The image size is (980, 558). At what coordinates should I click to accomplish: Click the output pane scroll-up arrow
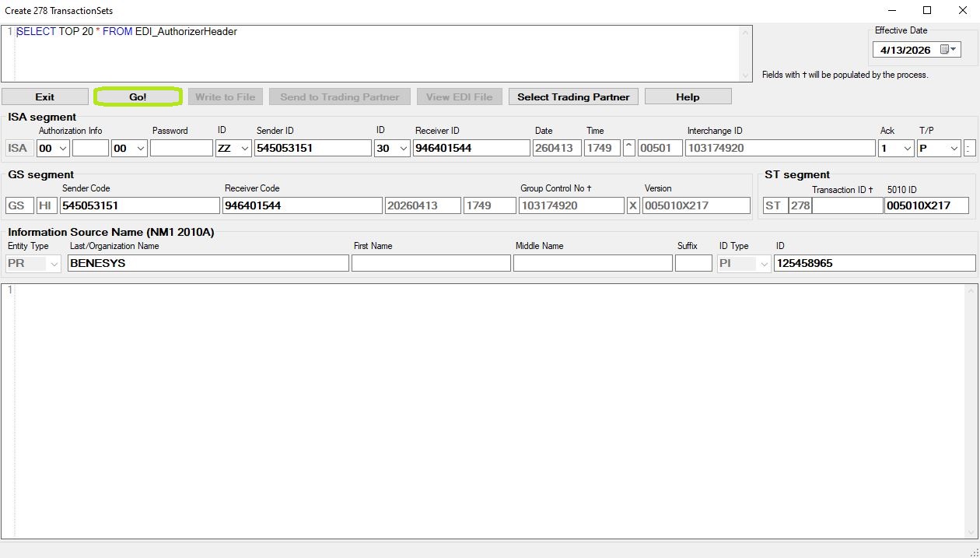pos(971,290)
